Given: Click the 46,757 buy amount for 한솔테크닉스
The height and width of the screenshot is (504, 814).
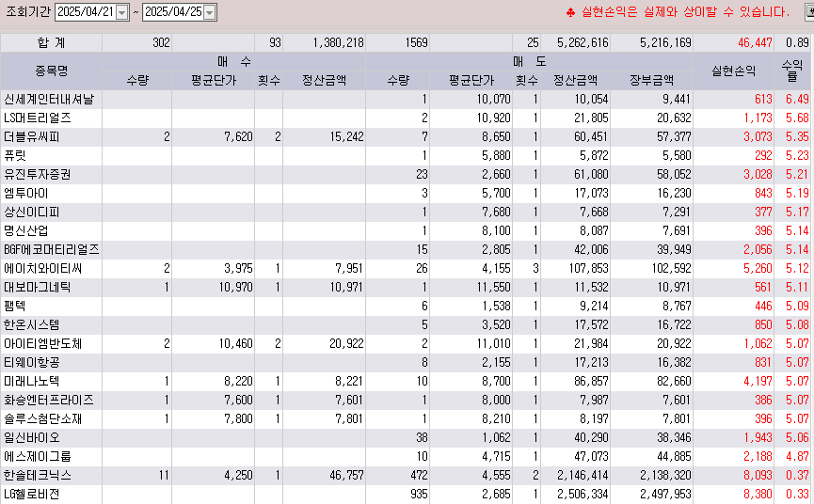Looking at the screenshot, I should (346, 476).
